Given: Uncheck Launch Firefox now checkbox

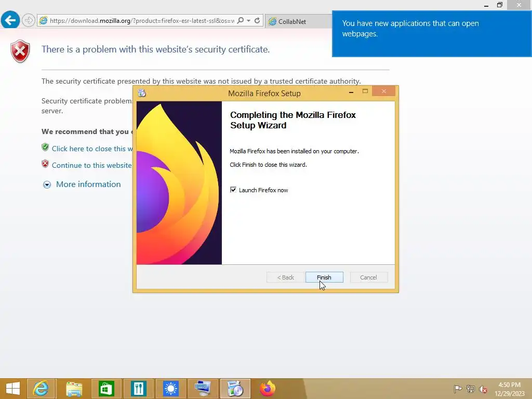Looking at the screenshot, I should point(233,190).
